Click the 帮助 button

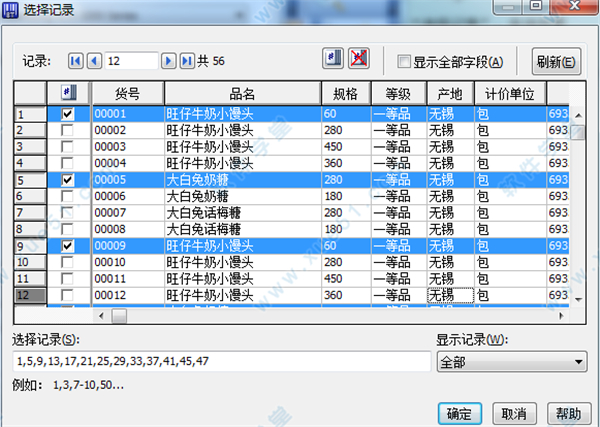point(566,412)
